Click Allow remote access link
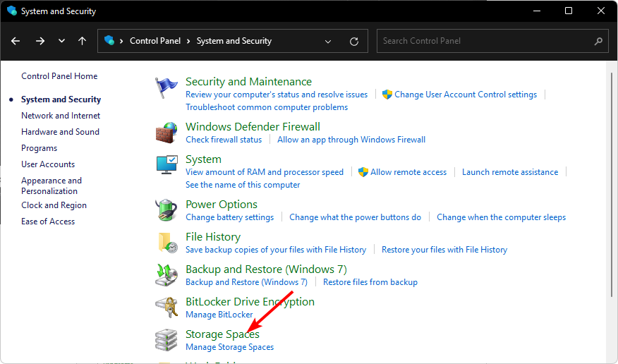The width and height of the screenshot is (618, 364). tap(408, 172)
